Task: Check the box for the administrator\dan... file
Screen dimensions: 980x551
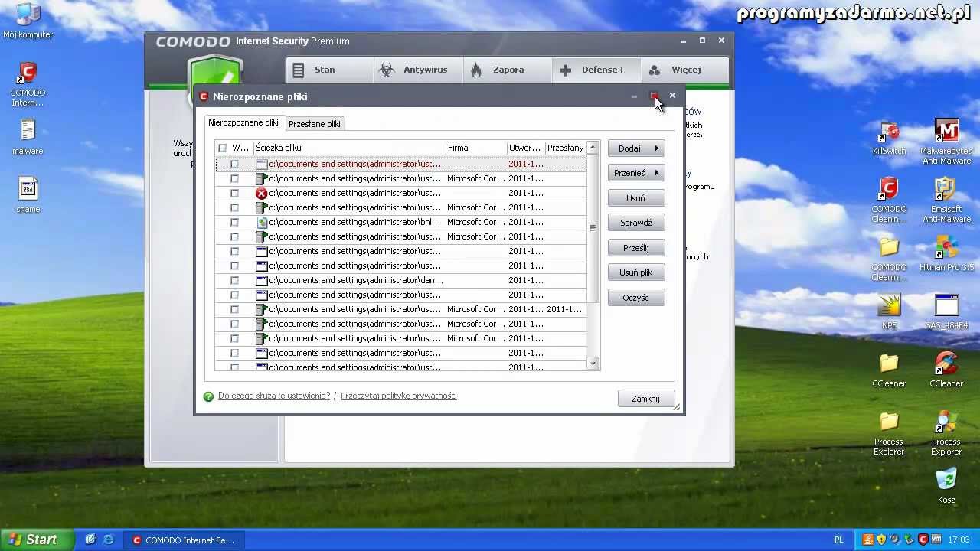Action: (234, 280)
